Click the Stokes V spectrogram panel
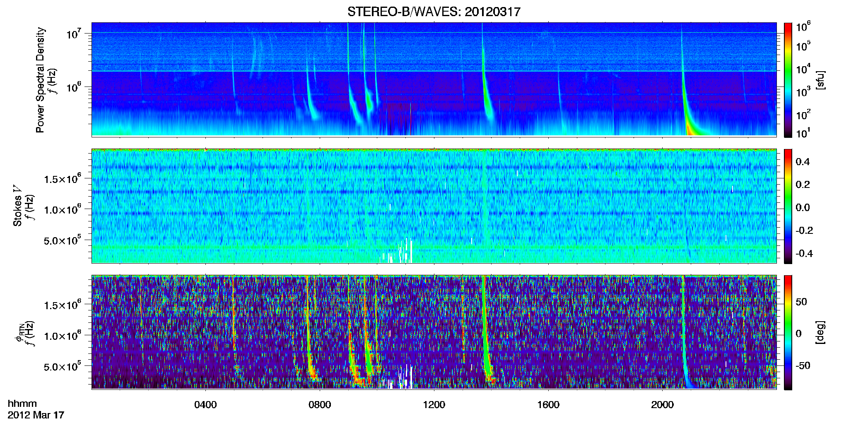868x447 pixels. [x=434, y=206]
